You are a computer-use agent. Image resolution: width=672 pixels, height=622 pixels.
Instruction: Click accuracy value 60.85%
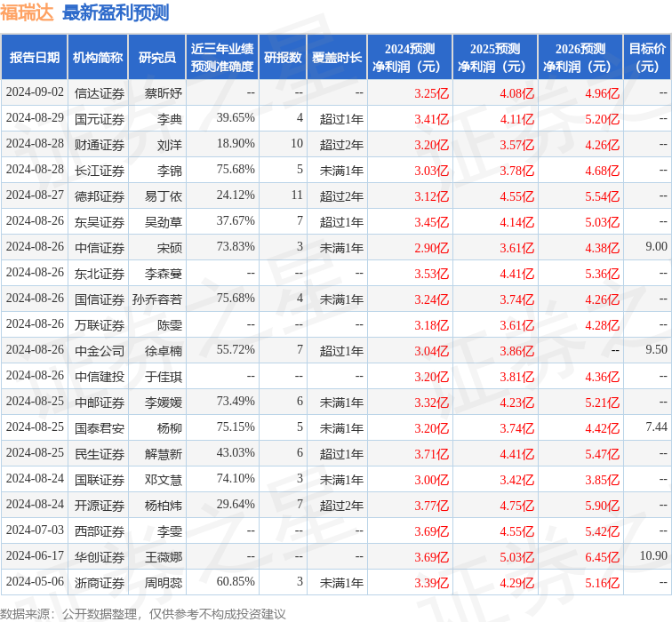click(236, 581)
